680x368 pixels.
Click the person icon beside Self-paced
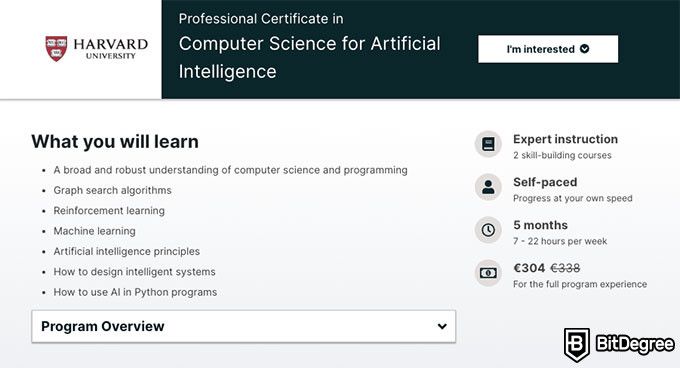click(x=488, y=187)
